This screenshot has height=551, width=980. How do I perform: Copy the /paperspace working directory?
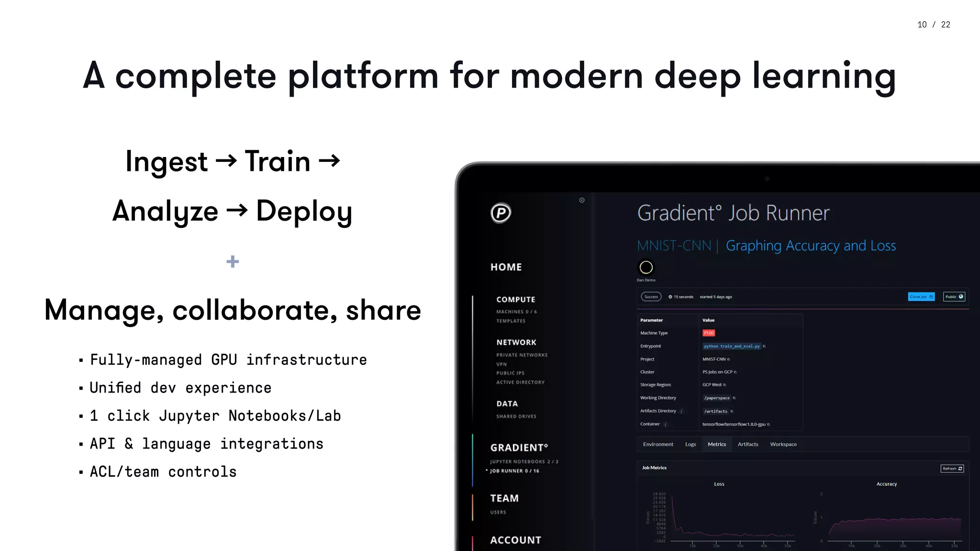[x=735, y=398]
